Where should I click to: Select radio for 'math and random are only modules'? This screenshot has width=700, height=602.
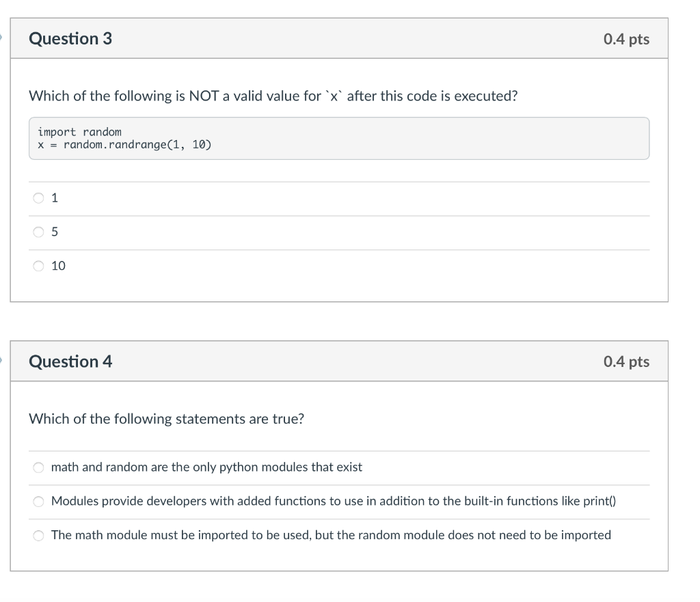(39, 467)
